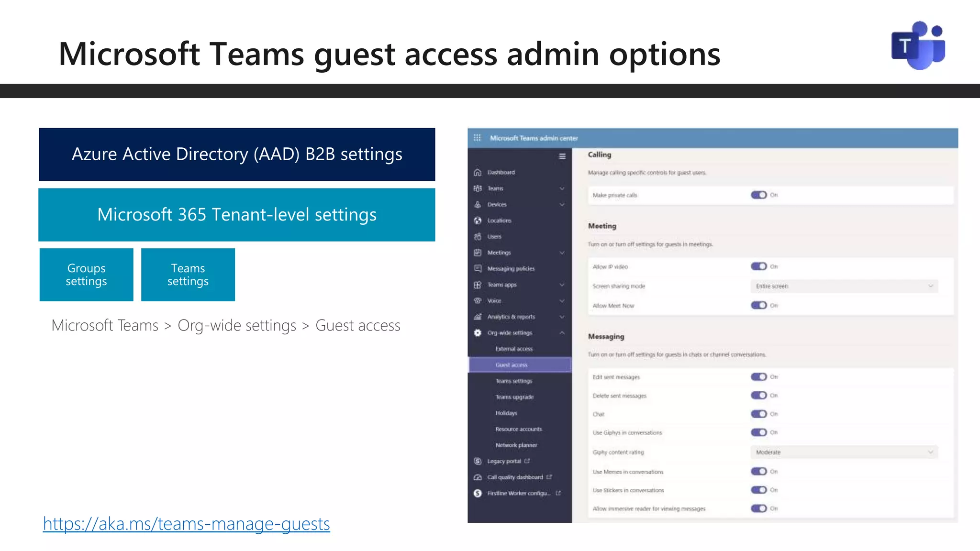Toggle Edit sent messages switch
980x551 pixels.
click(x=759, y=377)
